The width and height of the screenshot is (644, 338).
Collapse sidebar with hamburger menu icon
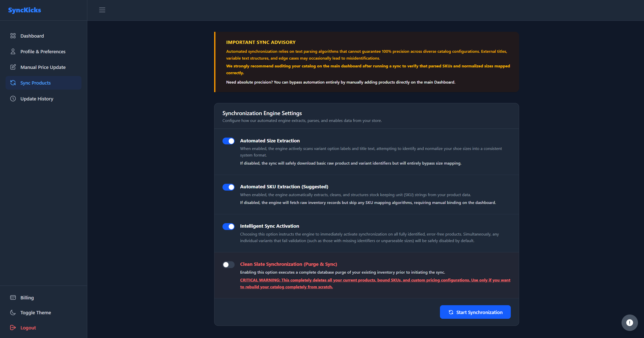coord(102,10)
